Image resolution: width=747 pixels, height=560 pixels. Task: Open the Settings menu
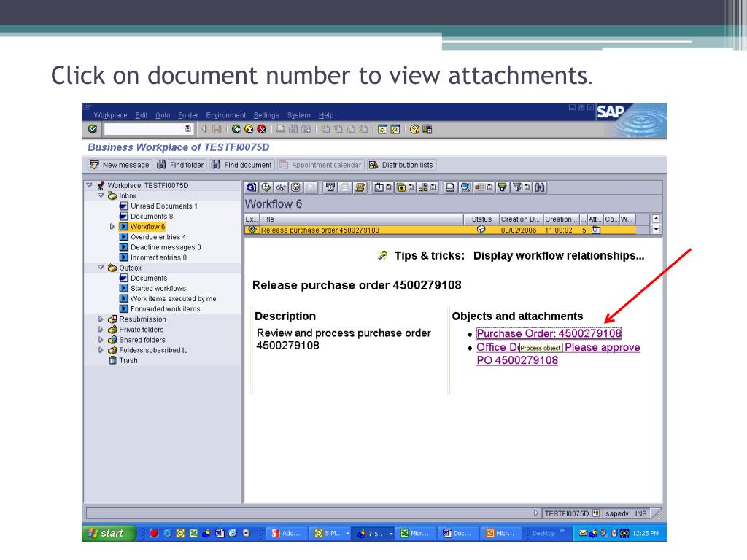(x=266, y=115)
